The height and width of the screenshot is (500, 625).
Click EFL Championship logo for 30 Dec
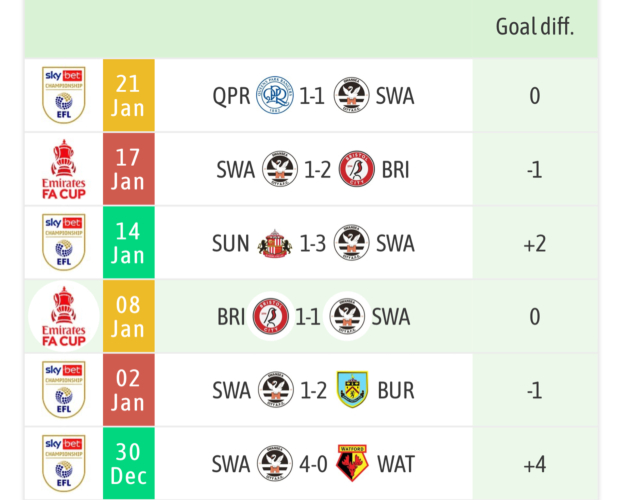click(x=63, y=464)
